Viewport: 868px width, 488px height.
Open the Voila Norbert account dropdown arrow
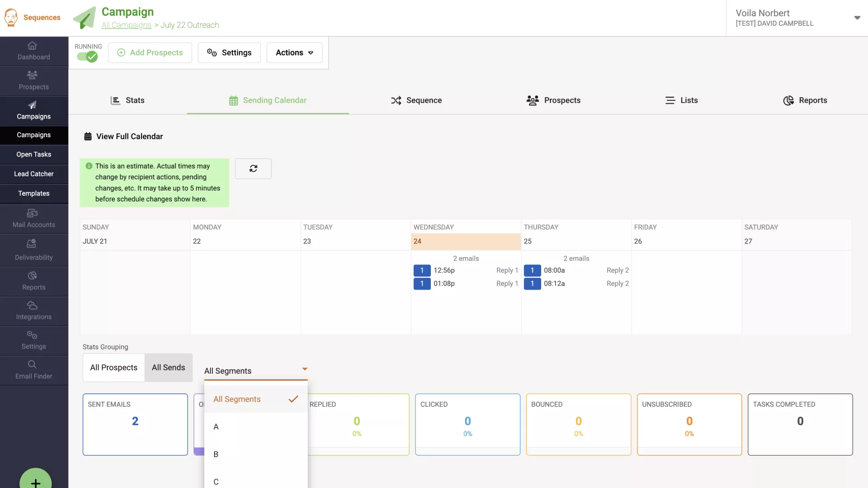pos(857,18)
